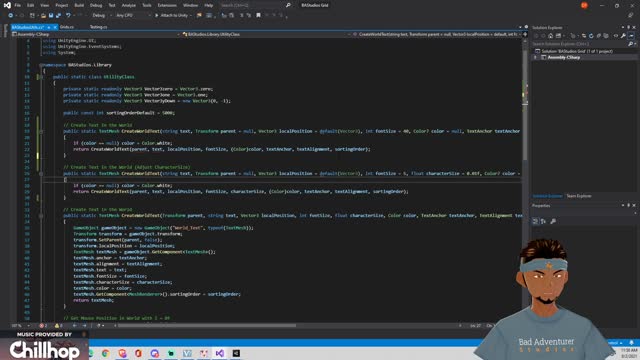Click the Solution Explorer Properties wrench icon
The image size is (640, 360).
[x=623, y=36]
